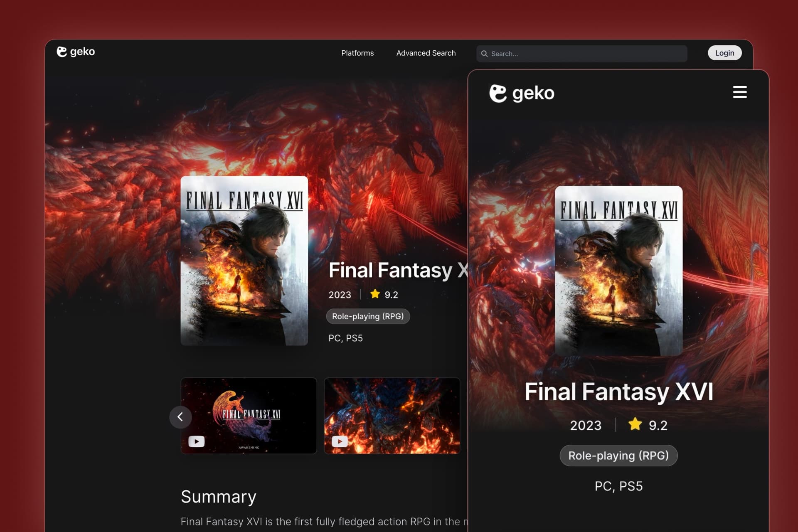Click the previous arrow on media carousel
Image resolution: width=798 pixels, height=532 pixels.
click(x=180, y=417)
